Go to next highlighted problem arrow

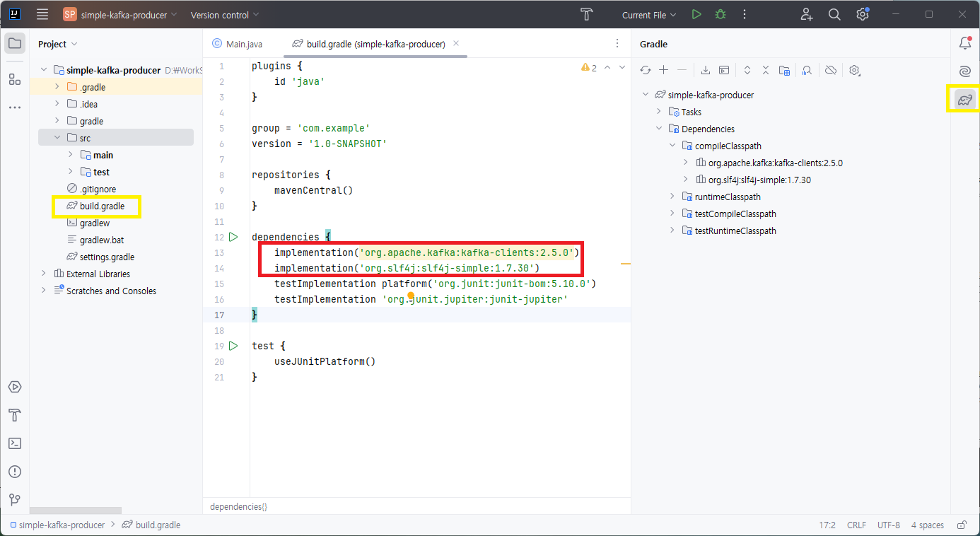coord(622,68)
